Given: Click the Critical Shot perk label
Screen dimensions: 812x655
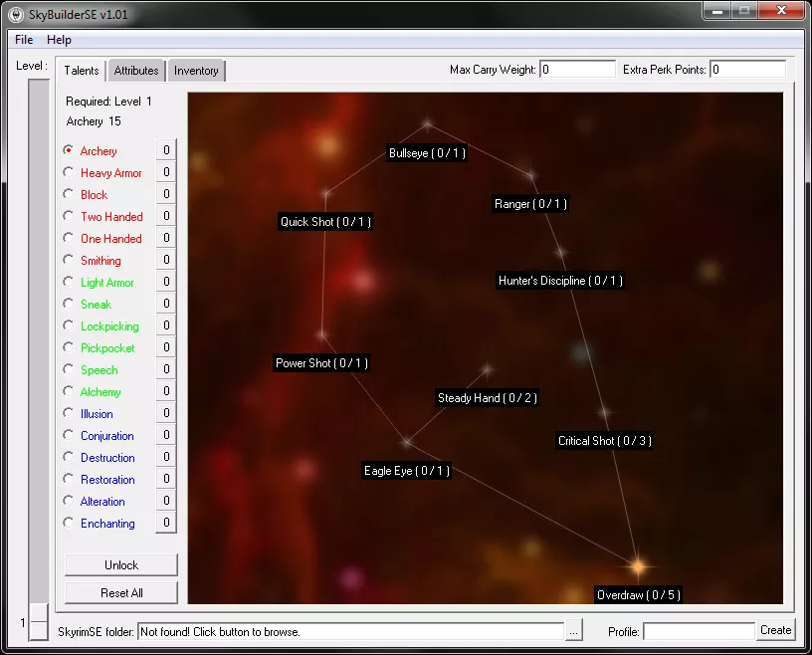Looking at the screenshot, I should [x=604, y=440].
